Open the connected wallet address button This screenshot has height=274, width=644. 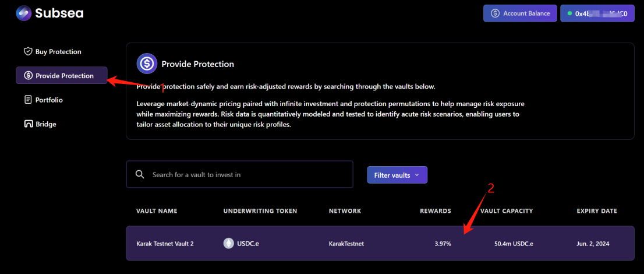coord(597,13)
